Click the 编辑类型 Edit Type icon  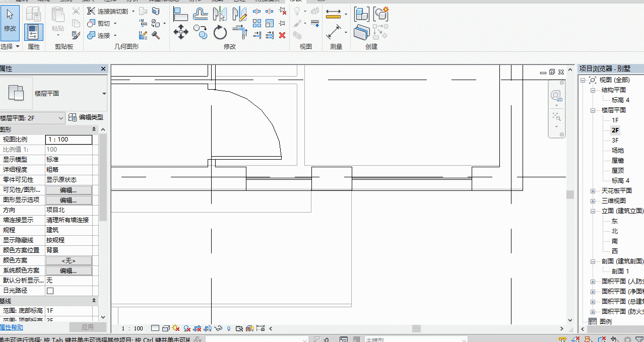pyautogui.click(x=73, y=117)
